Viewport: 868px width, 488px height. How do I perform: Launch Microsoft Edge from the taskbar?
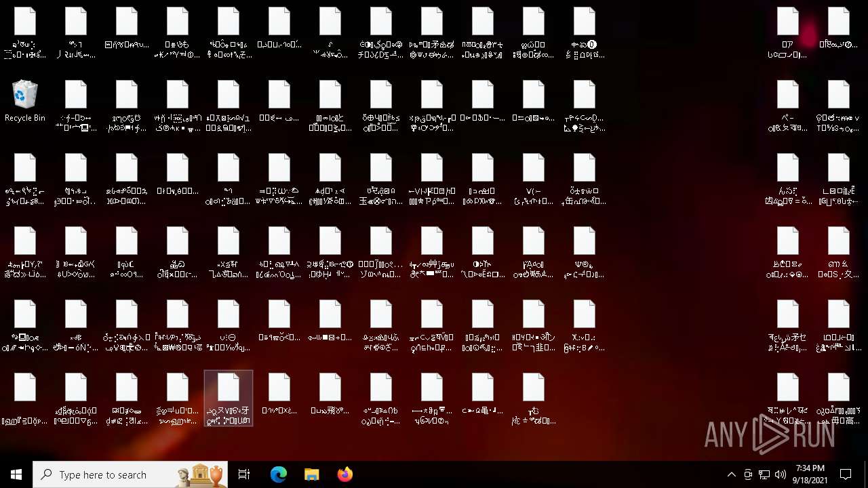point(279,474)
